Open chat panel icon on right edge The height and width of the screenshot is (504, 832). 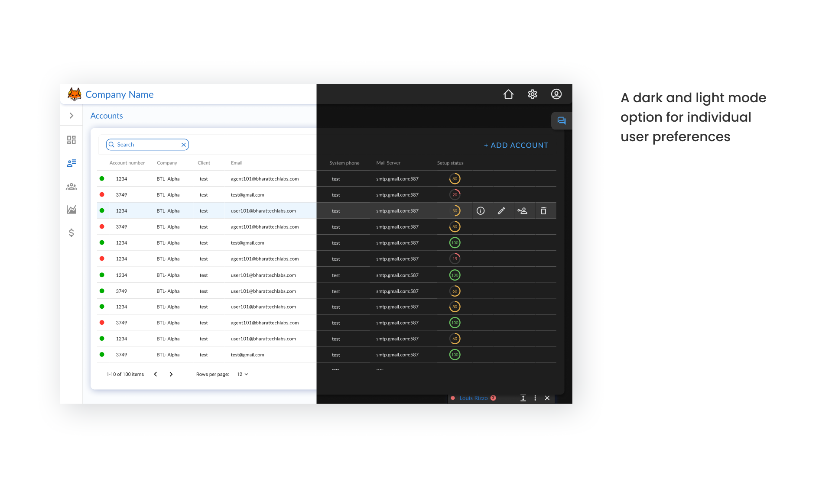click(x=562, y=121)
